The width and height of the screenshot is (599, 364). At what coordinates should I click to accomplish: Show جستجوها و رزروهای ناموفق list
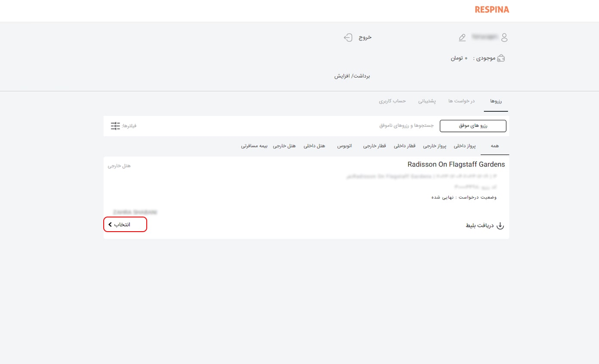(407, 126)
